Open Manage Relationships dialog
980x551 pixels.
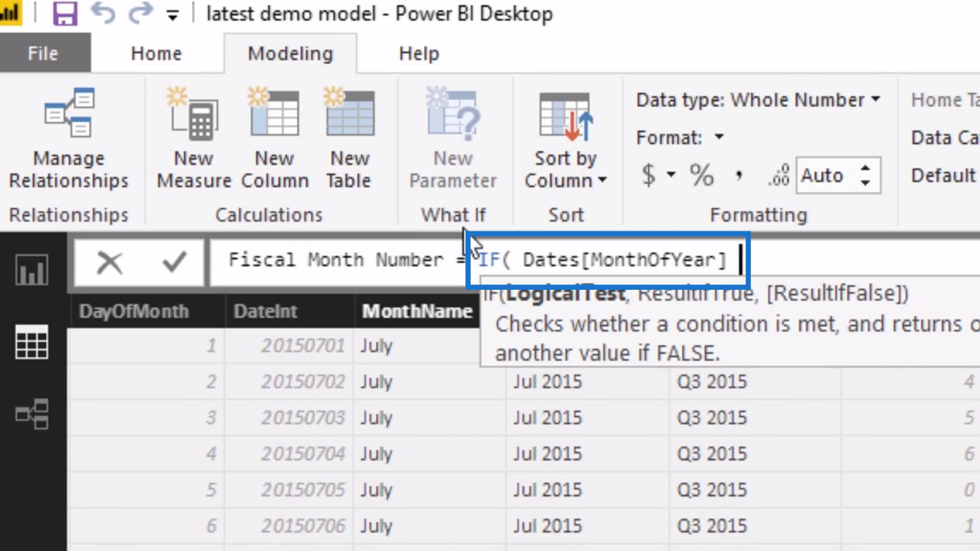[x=69, y=138]
